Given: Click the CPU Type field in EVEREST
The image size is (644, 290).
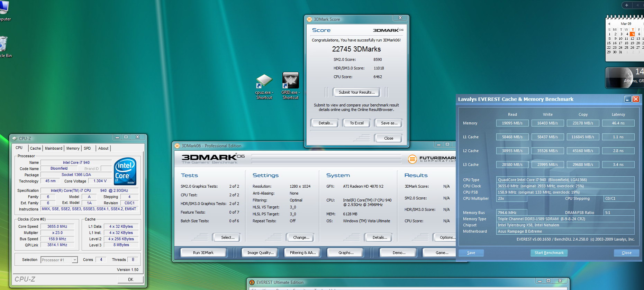Looking at the screenshot, I should coord(565,180).
